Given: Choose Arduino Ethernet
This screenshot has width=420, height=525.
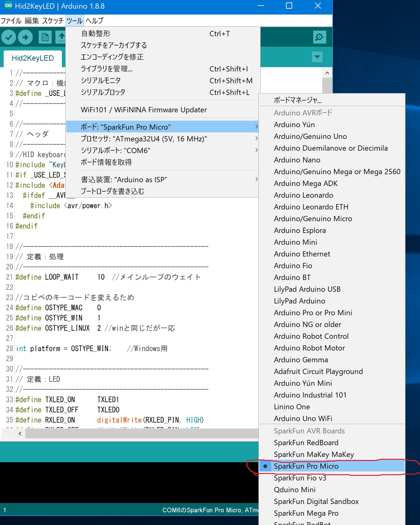Looking at the screenshot, I should (x=332, y=254).
